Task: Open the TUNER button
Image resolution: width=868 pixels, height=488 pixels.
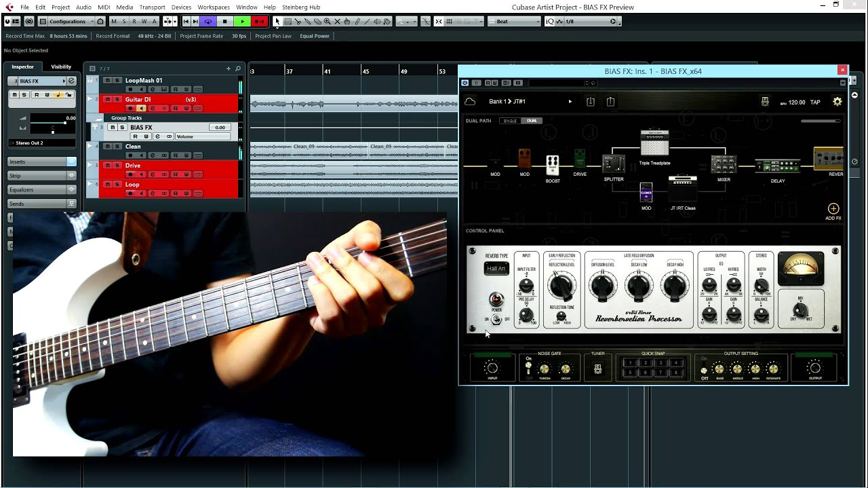Action: click(597, 369)
